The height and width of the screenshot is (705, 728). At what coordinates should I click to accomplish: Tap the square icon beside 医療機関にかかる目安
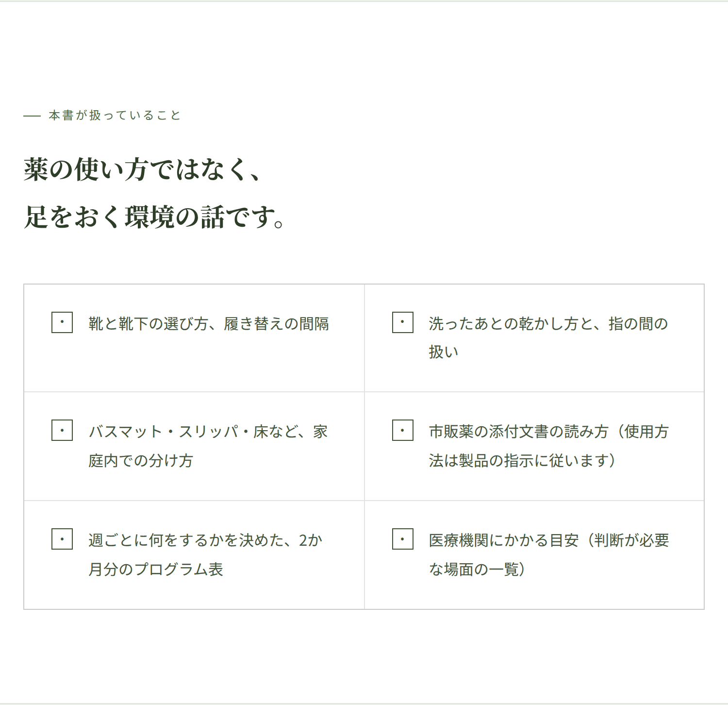coord(403,539)
